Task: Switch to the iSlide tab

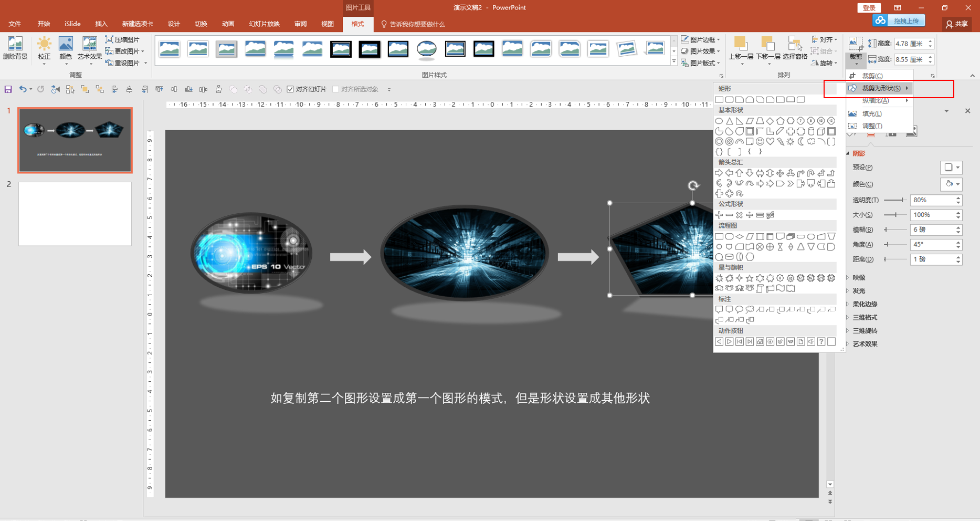Action: click(x=72, y=24)
